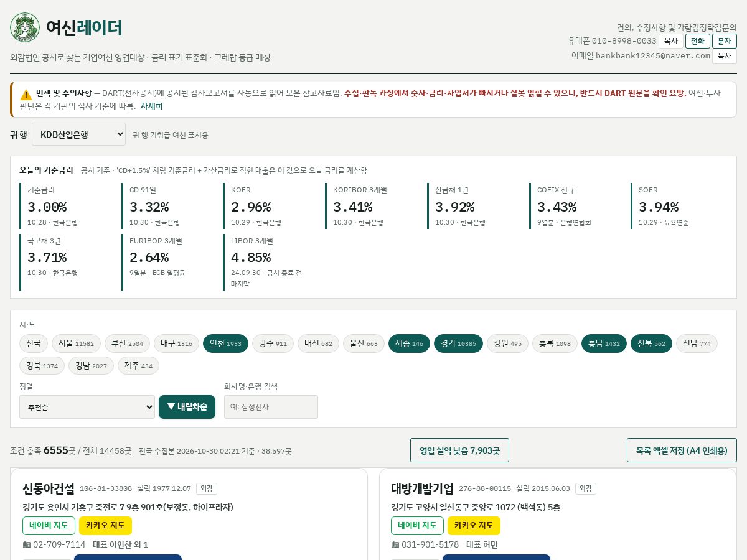747x560 pixels.
Task: Click the CD 91일 3.32% rate card
Action: [x=169, y=206]
